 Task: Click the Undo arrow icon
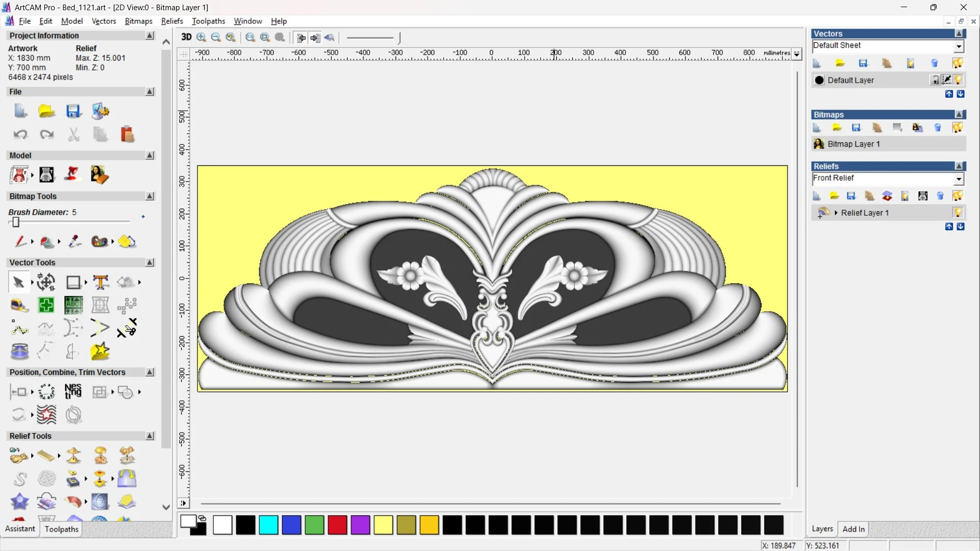(x=20, y=135)
